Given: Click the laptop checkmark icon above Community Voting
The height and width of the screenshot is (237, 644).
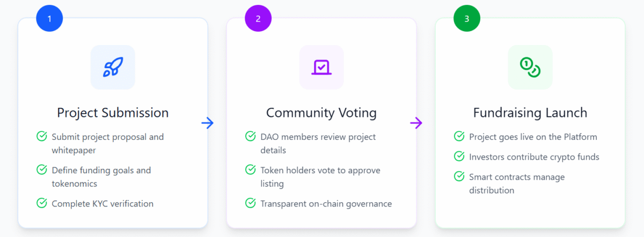Looking at the screenshot, I should pos(321,67).
